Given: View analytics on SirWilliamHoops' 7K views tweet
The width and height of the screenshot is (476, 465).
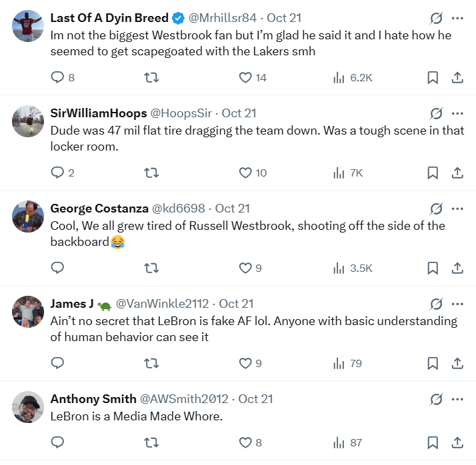Looking at the screenshot, I should tap(348, 173).
